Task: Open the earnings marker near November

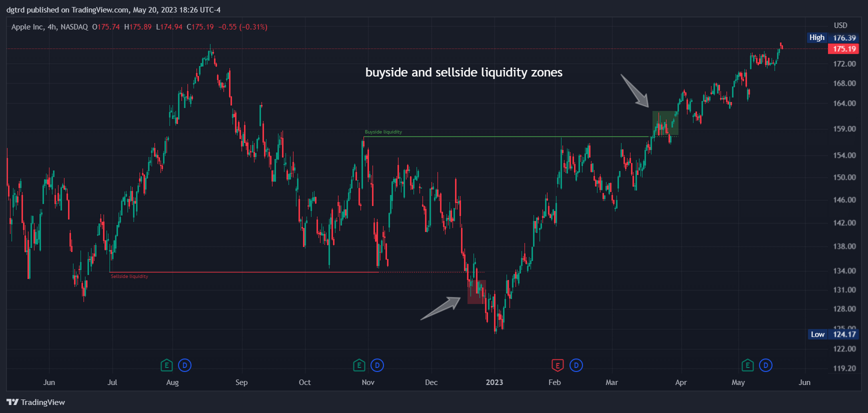Action: 359,365
